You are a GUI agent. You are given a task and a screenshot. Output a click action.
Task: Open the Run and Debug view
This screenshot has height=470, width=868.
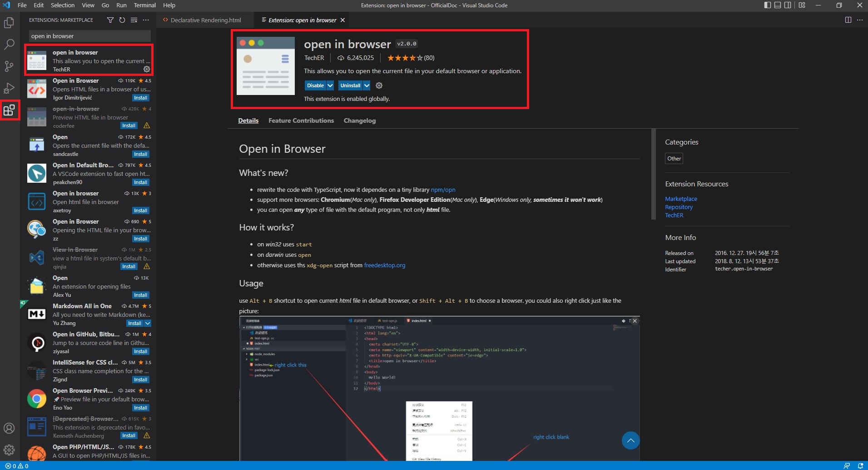pos(9,88)
